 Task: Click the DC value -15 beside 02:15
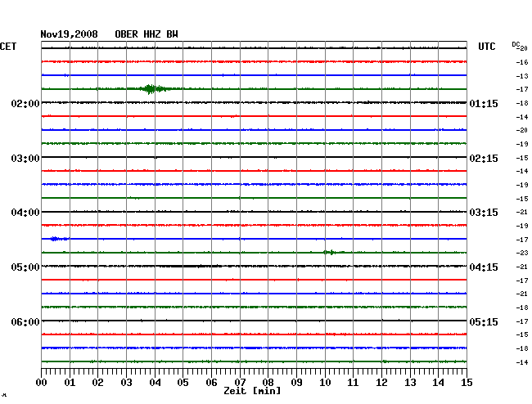522,158
